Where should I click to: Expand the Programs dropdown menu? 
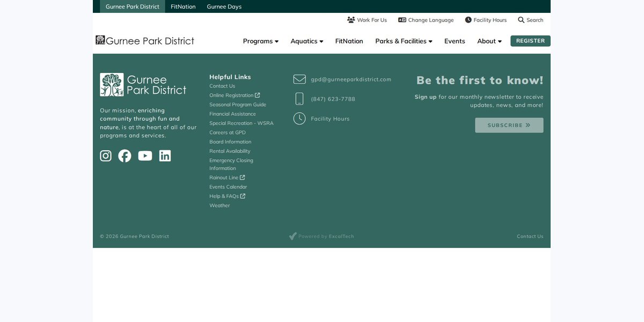pos(261,41)
